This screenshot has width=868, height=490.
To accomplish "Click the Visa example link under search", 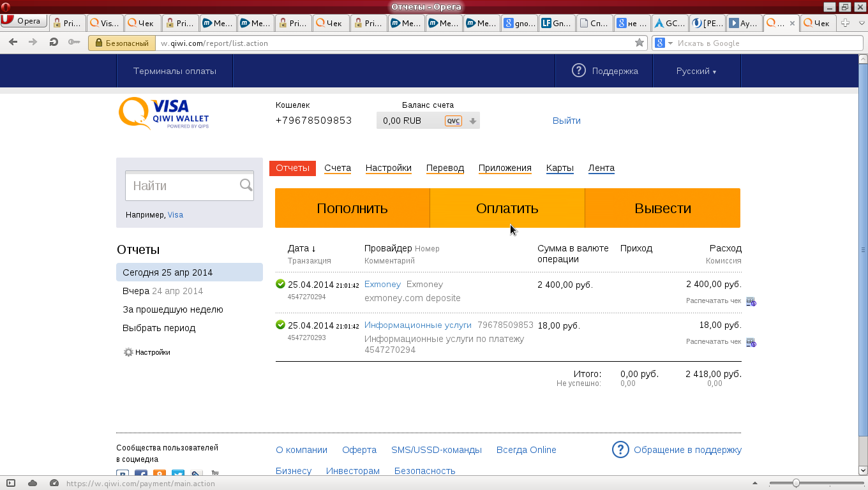I will (x=176, y=215).
